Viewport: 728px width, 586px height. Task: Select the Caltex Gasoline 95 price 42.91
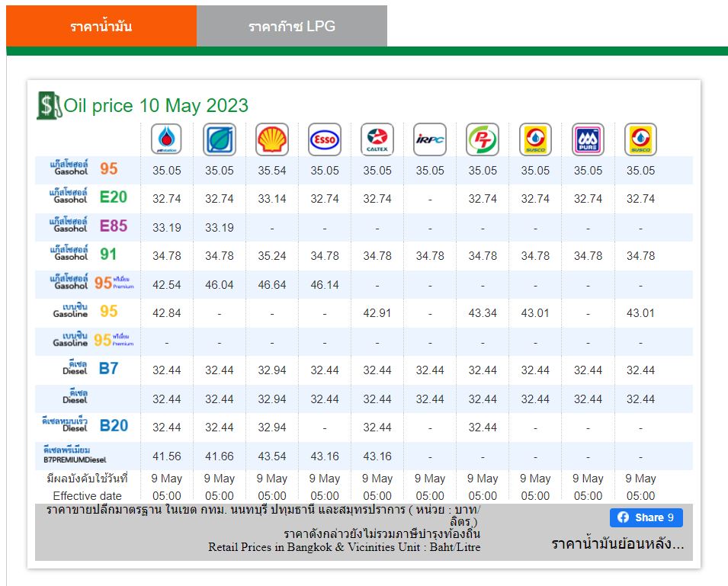377,312
